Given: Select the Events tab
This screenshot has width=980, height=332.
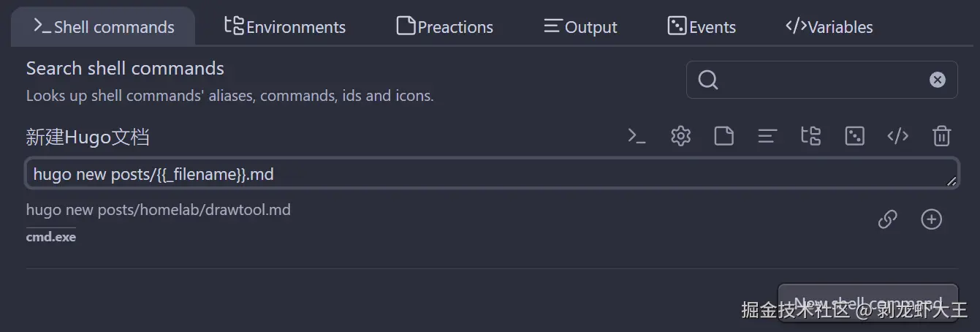Looking at the screenshot, I should [x=702, y=27].
